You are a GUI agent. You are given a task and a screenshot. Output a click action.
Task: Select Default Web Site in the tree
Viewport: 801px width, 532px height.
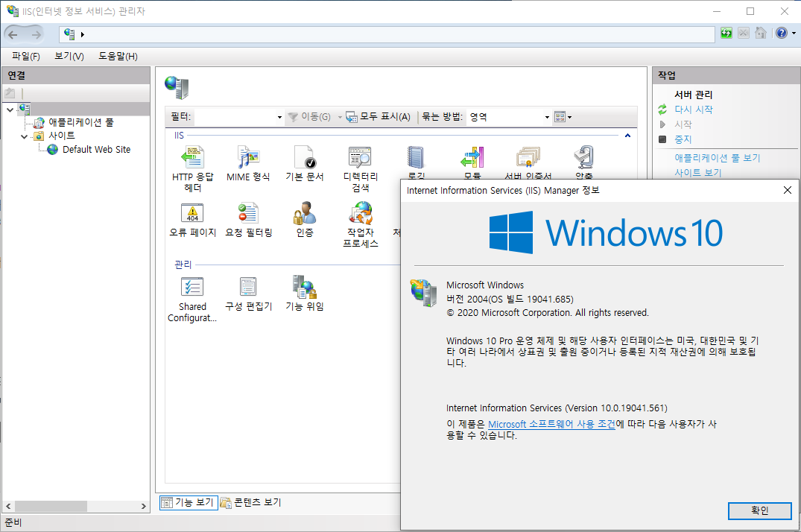tap(97, 149)
